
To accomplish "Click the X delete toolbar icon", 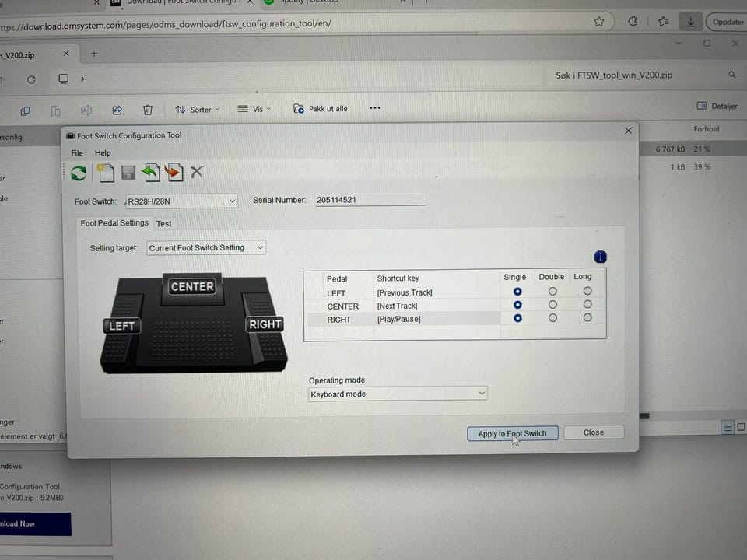I will tap(197, 172).
